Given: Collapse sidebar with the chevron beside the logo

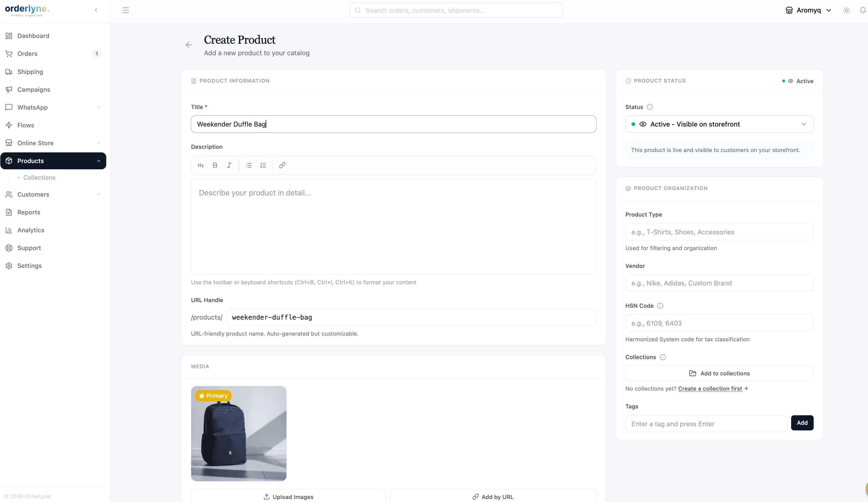Looking at the screenshot, I should tap(96, 10).
